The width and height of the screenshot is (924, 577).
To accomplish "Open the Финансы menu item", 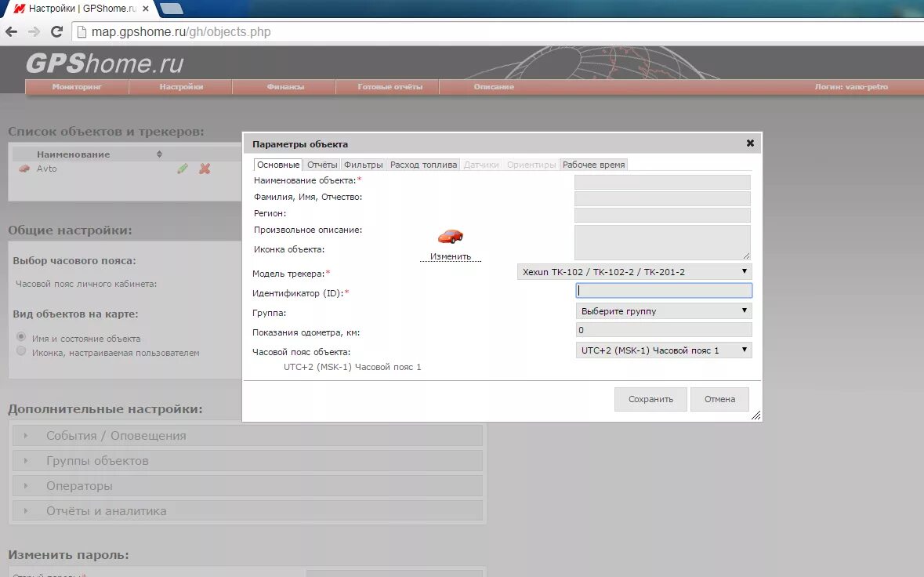I will (285, 87).
